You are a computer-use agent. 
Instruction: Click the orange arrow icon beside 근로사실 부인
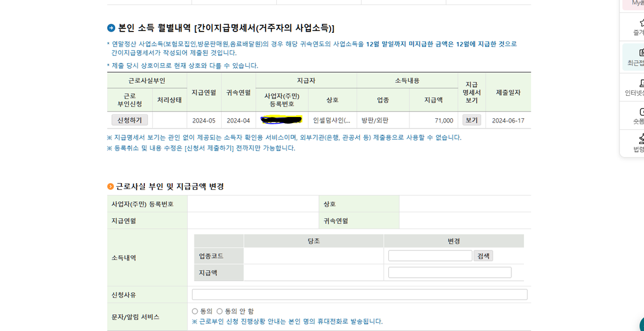[x=111, y=186]
